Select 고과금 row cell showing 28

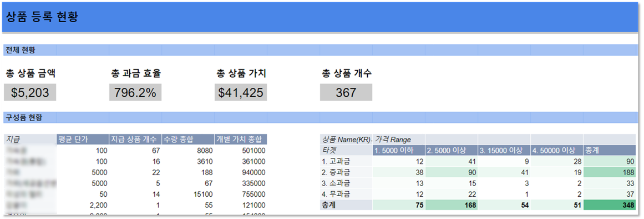556,161
